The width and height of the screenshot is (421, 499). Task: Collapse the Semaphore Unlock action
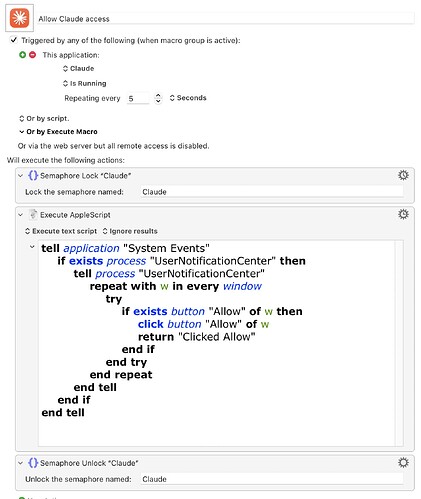click(21, 463)
